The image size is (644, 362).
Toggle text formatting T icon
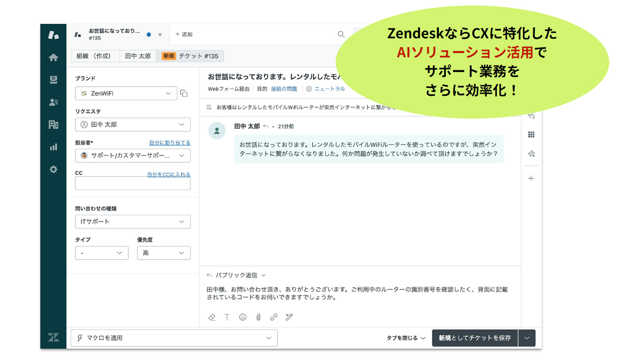pos(227,317)
